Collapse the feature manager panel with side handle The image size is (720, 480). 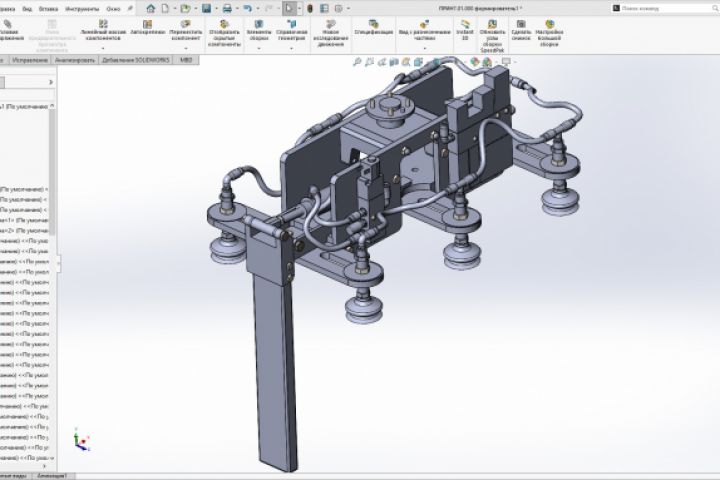pos(59,264)
